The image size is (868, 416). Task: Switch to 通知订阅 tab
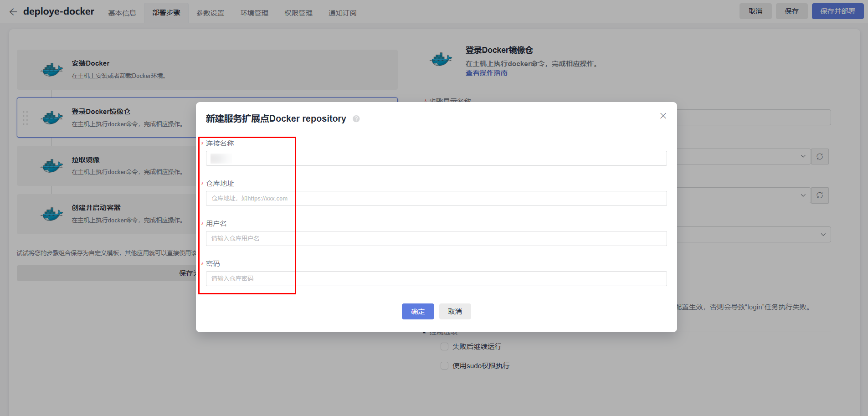tap(343, 13)
